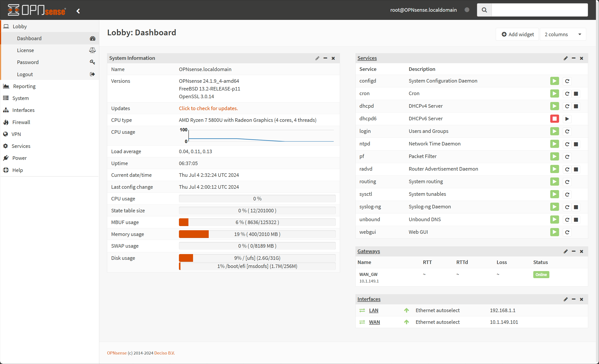Stop the cron service

(x=576, y=94)
